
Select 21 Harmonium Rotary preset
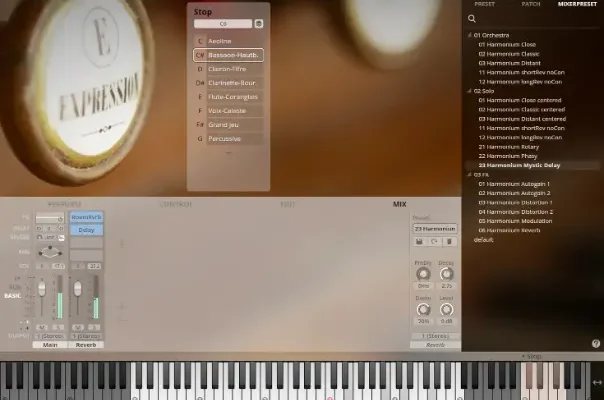(x=517, y=146)
